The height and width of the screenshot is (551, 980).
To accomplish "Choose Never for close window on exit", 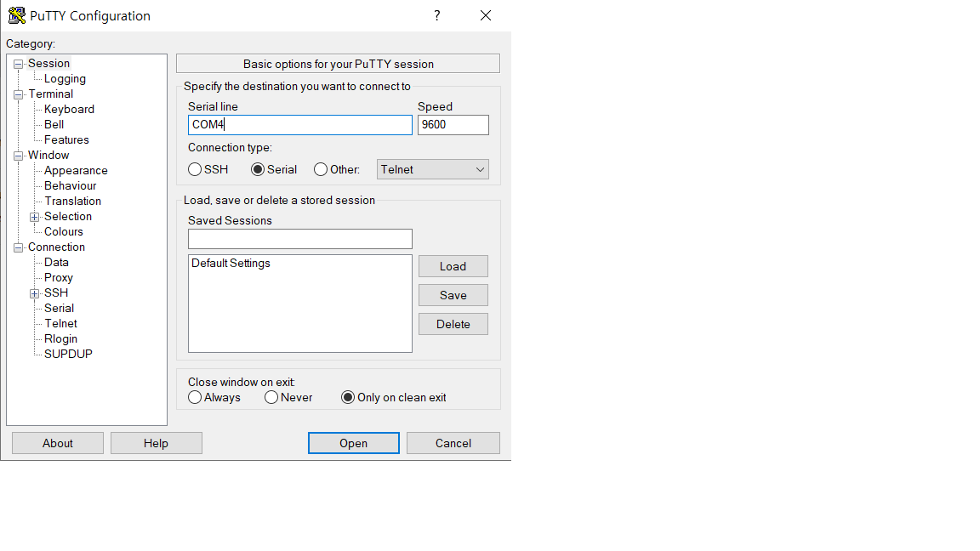I will click(271, 397).
